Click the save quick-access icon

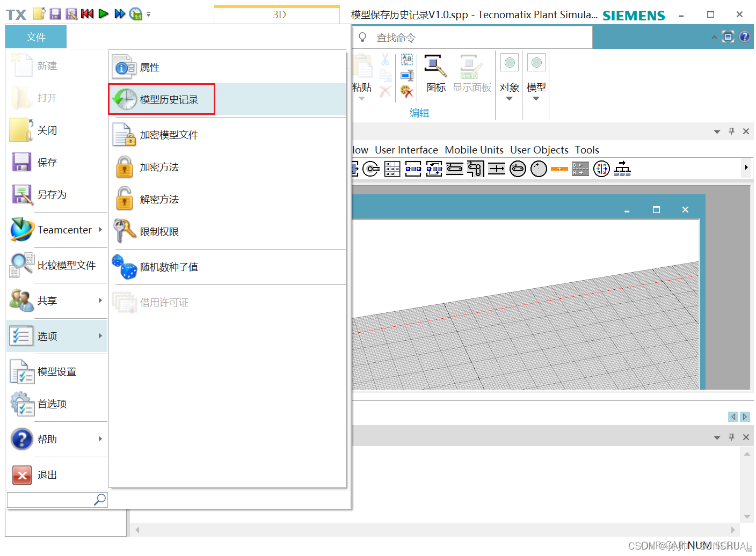[55, 13]
